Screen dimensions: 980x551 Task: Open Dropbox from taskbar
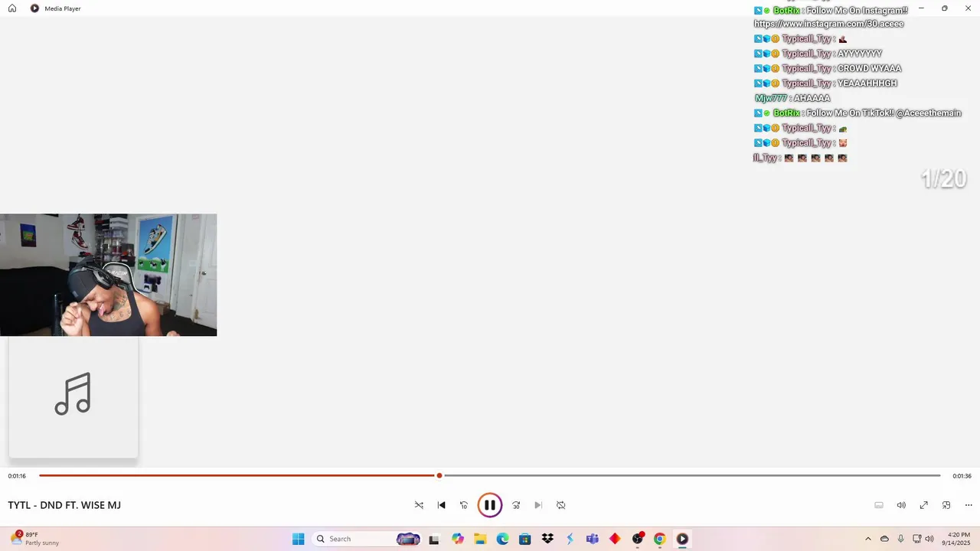(547, 539)
